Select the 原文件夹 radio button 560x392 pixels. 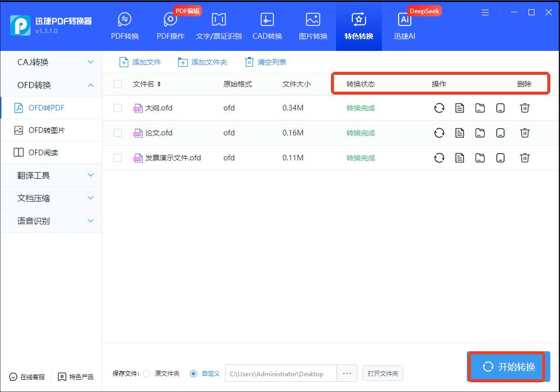point(147,374)
